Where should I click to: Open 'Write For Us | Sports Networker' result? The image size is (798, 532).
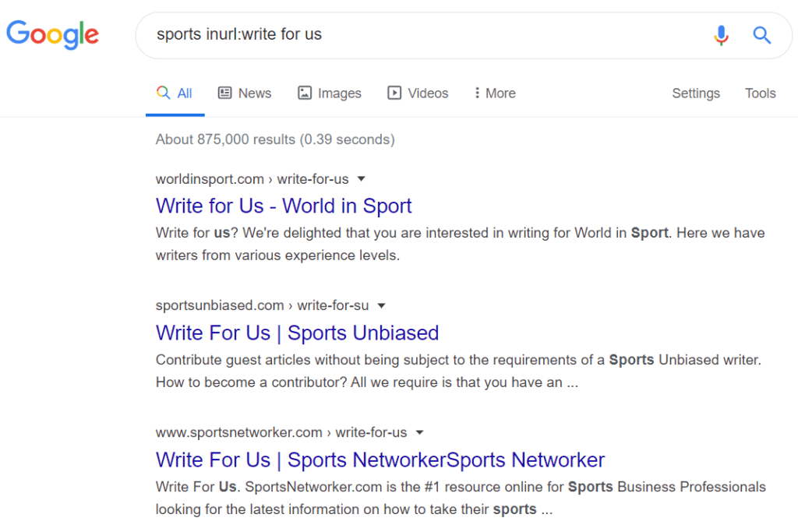(380, 460)
